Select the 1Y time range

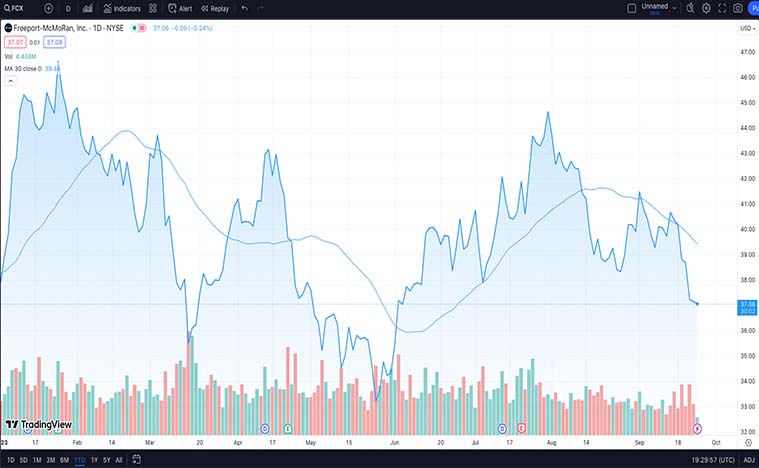coord(94,460)
